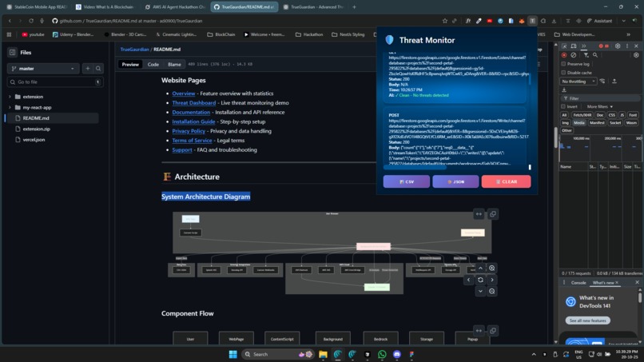Focus the DevTools Filter input
This screenshot has width=644, height=362.
[x=600, y=98]
